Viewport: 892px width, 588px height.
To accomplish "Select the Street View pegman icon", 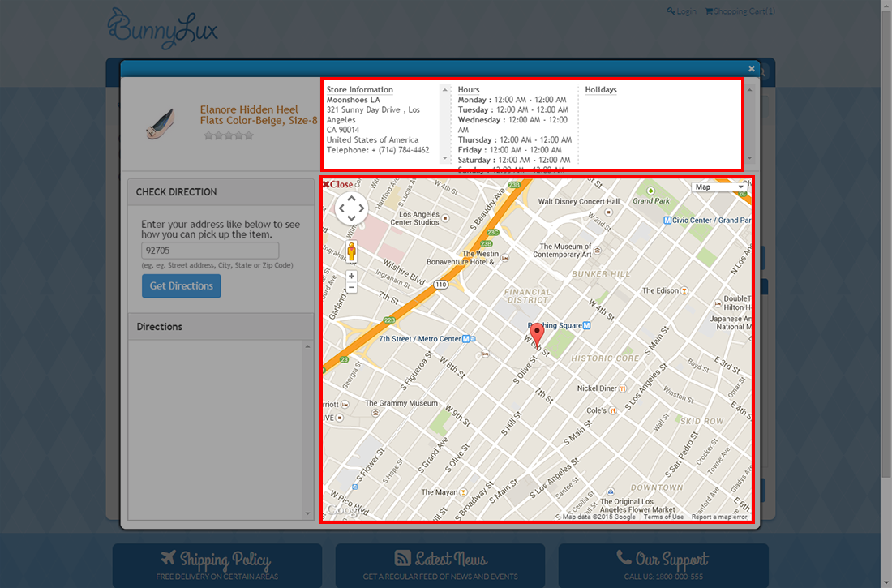I will [x=352, y=251].
